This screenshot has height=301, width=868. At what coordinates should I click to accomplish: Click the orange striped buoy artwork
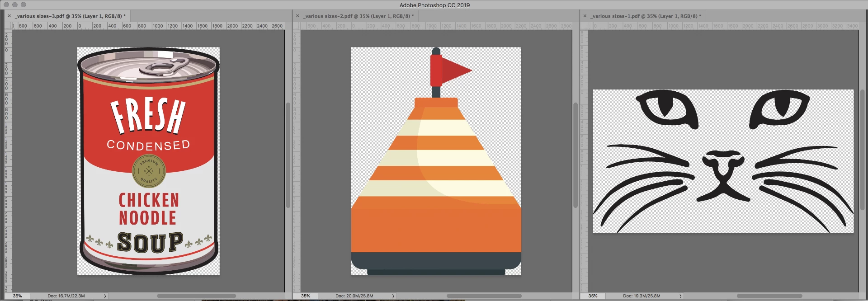click(436, 161)
